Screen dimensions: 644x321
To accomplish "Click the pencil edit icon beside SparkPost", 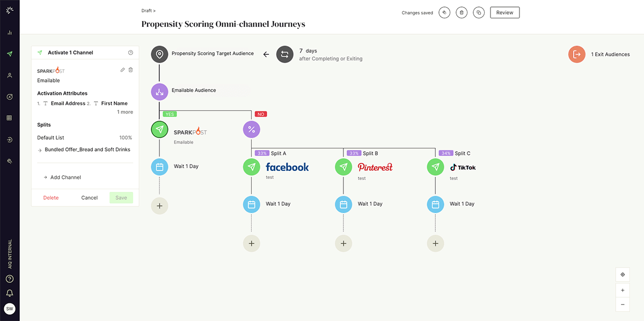I will coord(122,70).
